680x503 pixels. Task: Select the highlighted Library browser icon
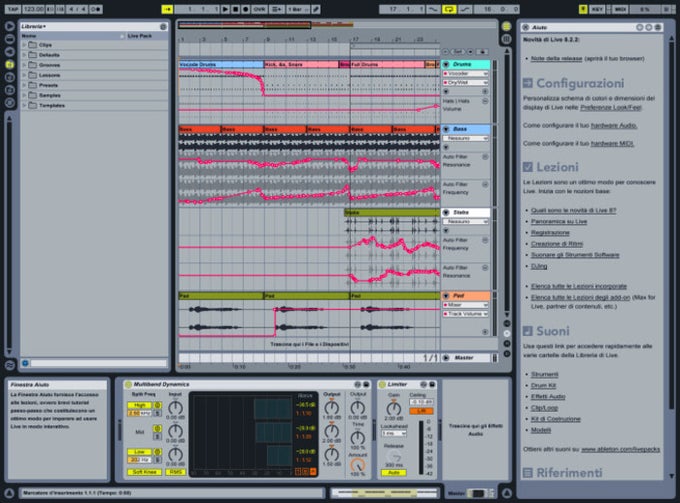point(10,65)
